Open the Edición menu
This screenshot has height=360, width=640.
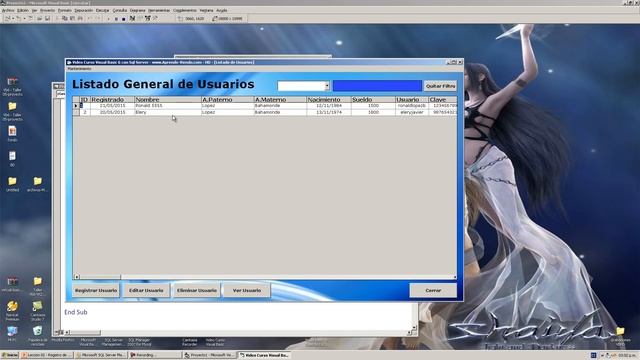click(x=23, y=10)
